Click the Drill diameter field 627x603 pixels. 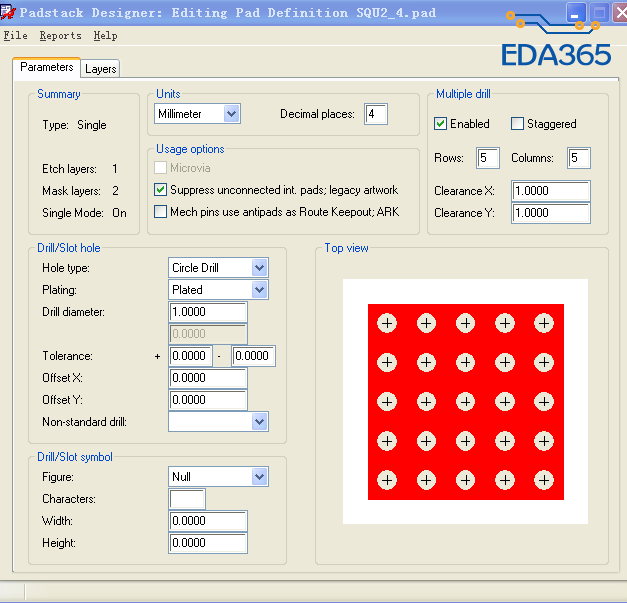pos(208,312)
